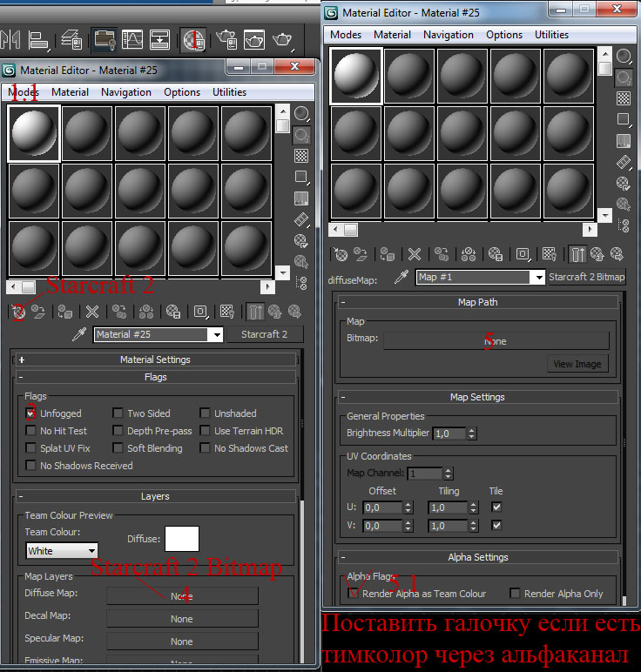This screenshot has width=641, height=672.
Task: Open the Curve Editor from main toolbar
Action: (132, 40)
